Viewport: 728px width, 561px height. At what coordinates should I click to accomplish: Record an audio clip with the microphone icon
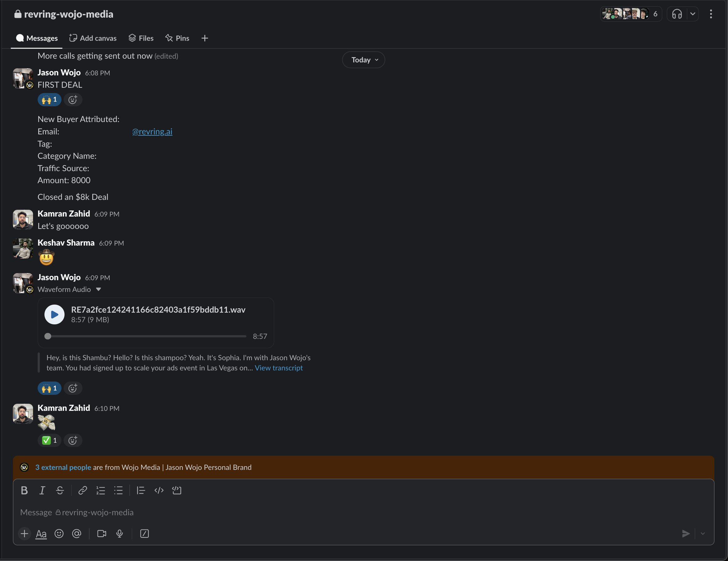(120, 534)
